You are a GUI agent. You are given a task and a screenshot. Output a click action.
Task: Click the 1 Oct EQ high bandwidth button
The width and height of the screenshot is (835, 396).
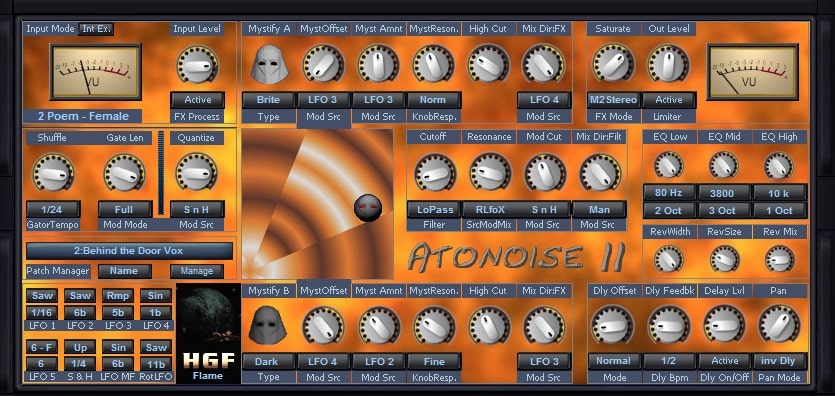pos(780,210)
